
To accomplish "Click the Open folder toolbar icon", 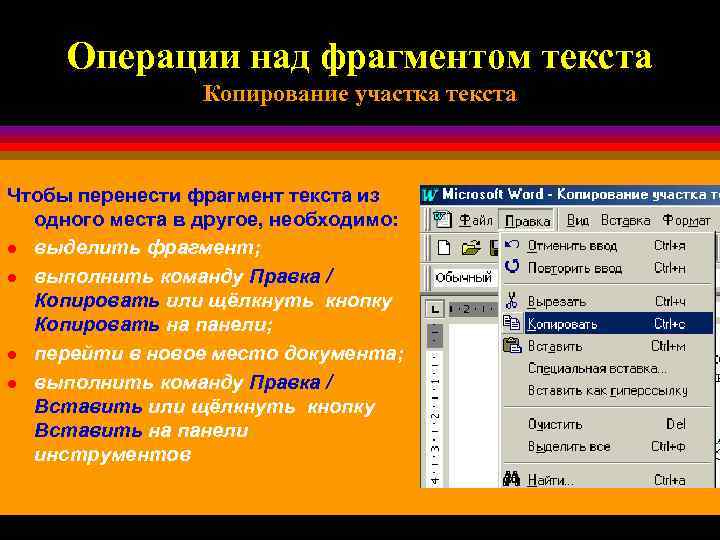I will [x=471, y=248].
